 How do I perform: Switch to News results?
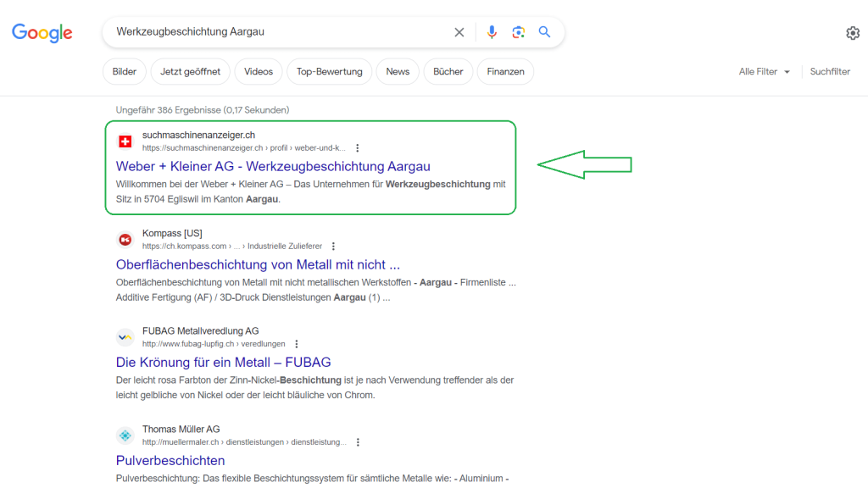398,71
